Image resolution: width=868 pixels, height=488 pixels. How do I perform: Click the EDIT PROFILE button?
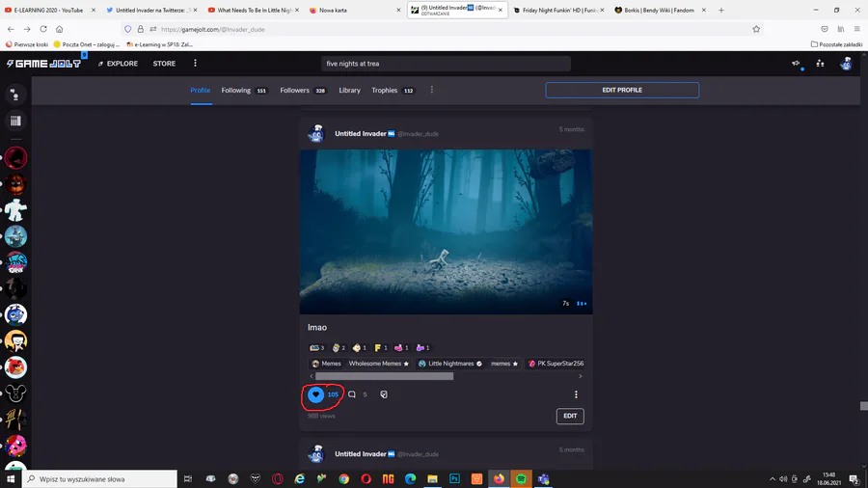click(622, 90)
